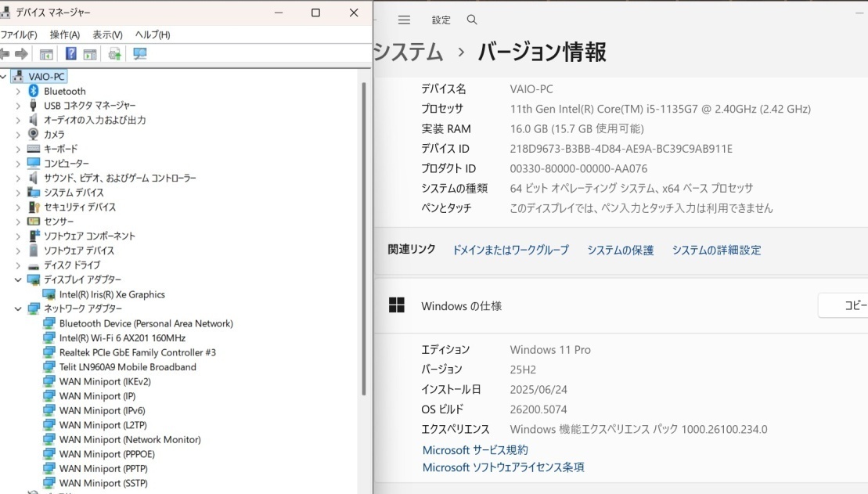Click the scan for hardware changes icon
This screenshot has height=494, width=868.
pyautogui.click(x=140, y=54)
